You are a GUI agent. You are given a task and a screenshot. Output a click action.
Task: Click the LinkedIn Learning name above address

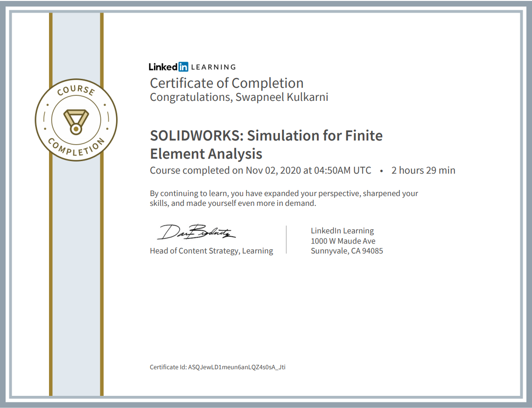pyautogui.click(x=343, y=231)
